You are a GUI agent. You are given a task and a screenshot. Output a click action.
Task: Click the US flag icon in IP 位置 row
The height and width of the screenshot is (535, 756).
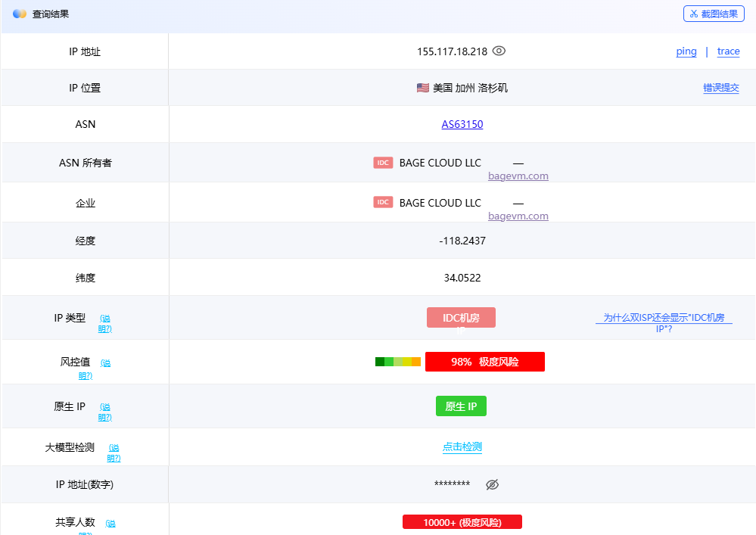click(423, 88)
